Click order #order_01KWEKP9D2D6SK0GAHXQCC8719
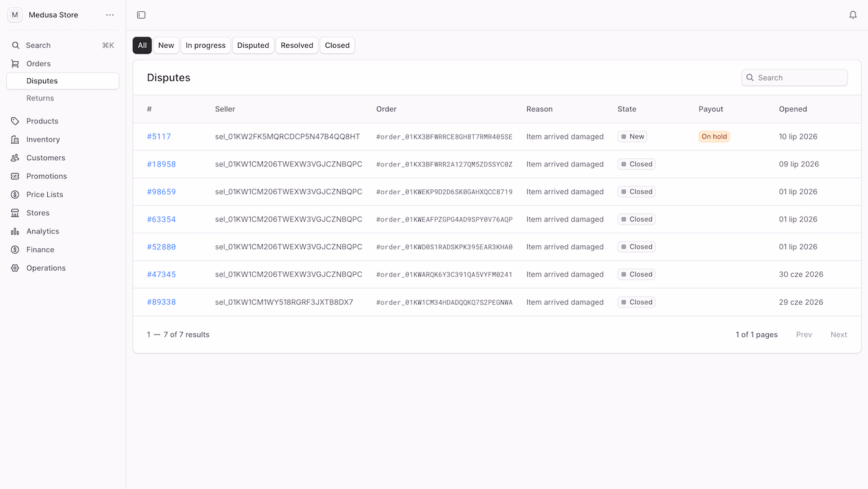The height and width of the screenshot is (489, 868). pyautogui.click(x=445, y=192)
